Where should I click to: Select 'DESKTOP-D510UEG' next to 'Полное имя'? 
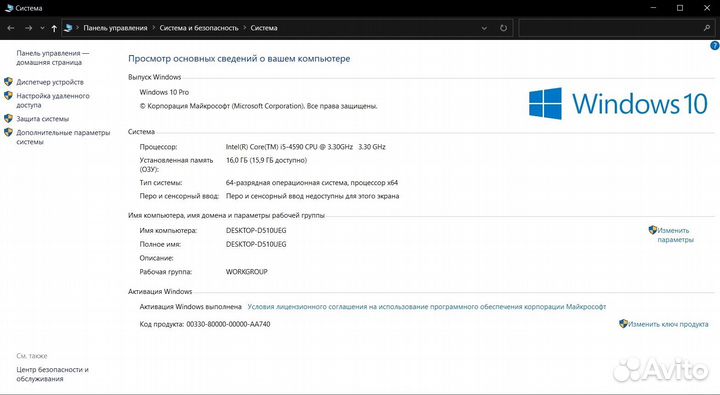point(256,244)
